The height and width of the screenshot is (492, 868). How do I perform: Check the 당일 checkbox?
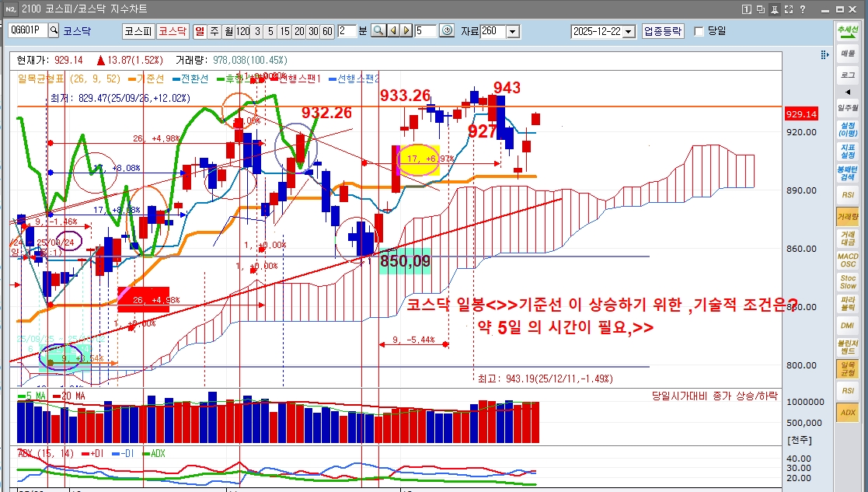click(x=699, y=32)
